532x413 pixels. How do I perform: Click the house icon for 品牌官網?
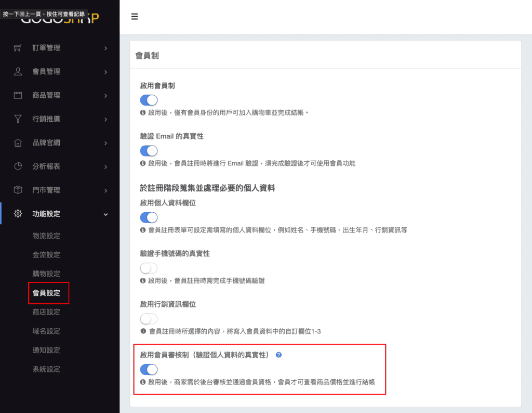[x=18, y=143]
